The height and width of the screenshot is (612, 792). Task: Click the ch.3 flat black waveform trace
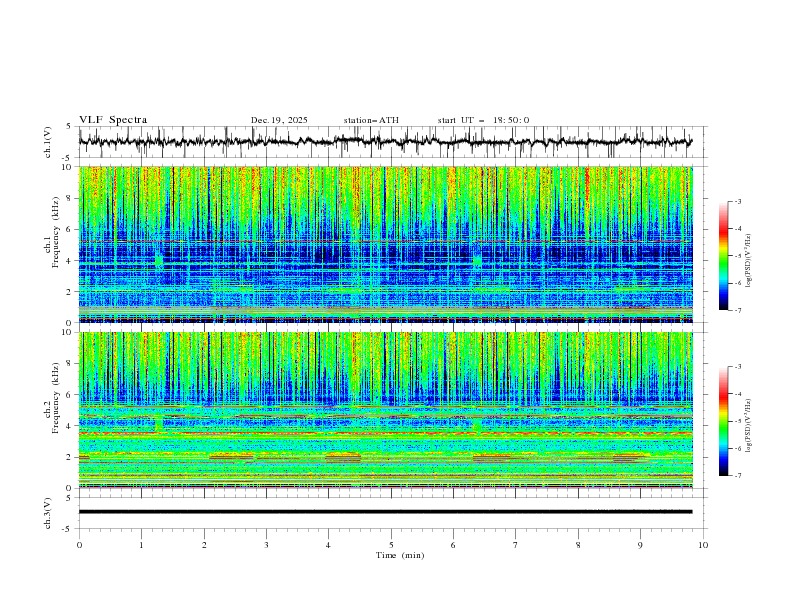(x=385, y=512)
